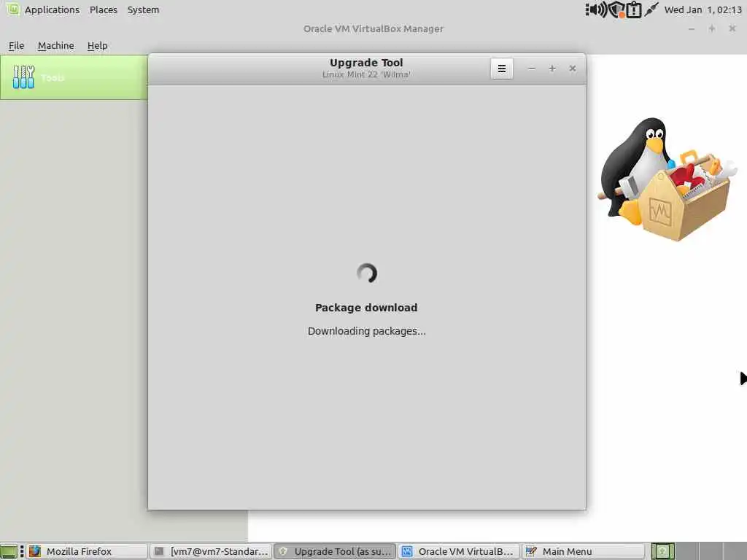747x560 pixels.
Task: Open the Upgrade Tool hamburger menu
Action: [x=502, y=69]
